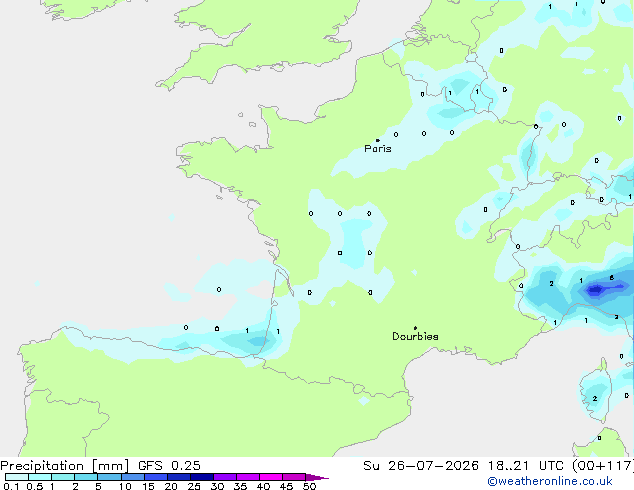Pick the 45–50 mm legend swatch
Viewport: 634px width, 490px height.
[294, 477]
